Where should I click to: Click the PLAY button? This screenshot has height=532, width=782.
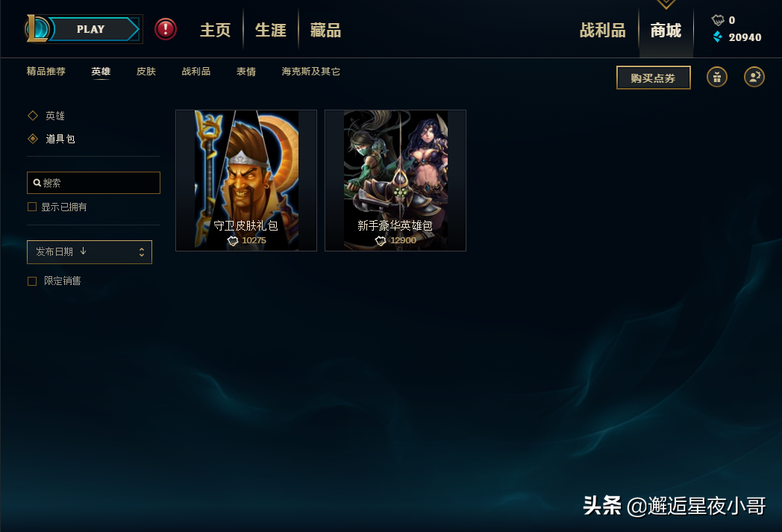click(x=91, y=29)
